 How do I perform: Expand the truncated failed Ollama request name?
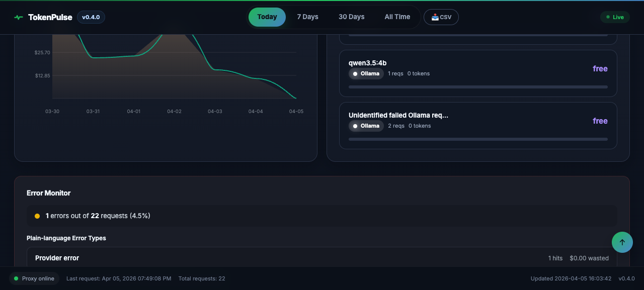point(398,115)
